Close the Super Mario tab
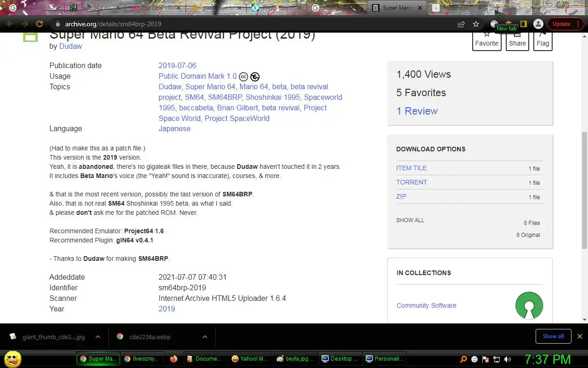588x368 pixels. [420, 8]
